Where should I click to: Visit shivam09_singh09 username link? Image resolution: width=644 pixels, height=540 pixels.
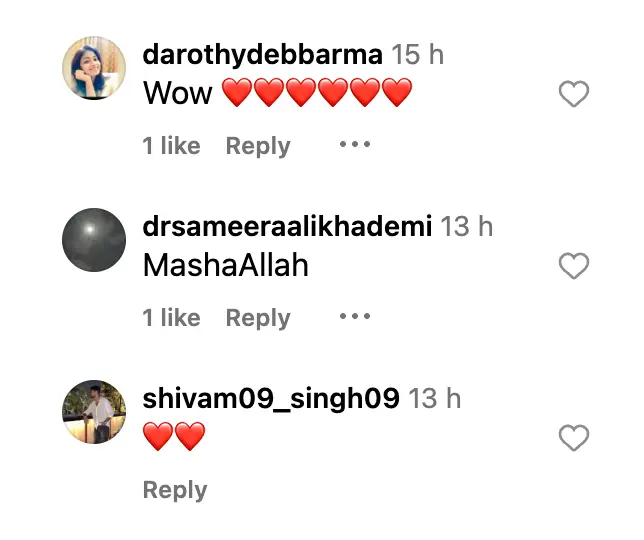point(271,399)
